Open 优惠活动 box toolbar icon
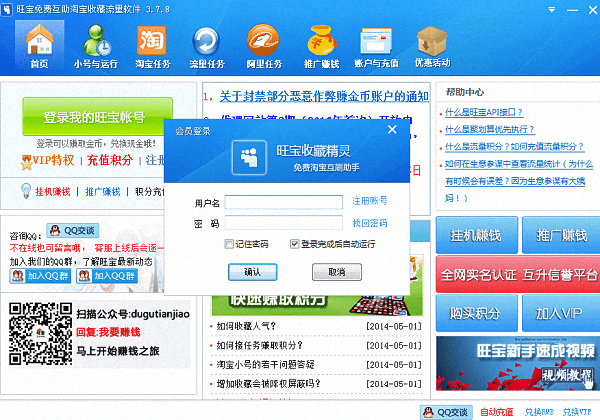 pyautogui.click(x=432, y=46)
